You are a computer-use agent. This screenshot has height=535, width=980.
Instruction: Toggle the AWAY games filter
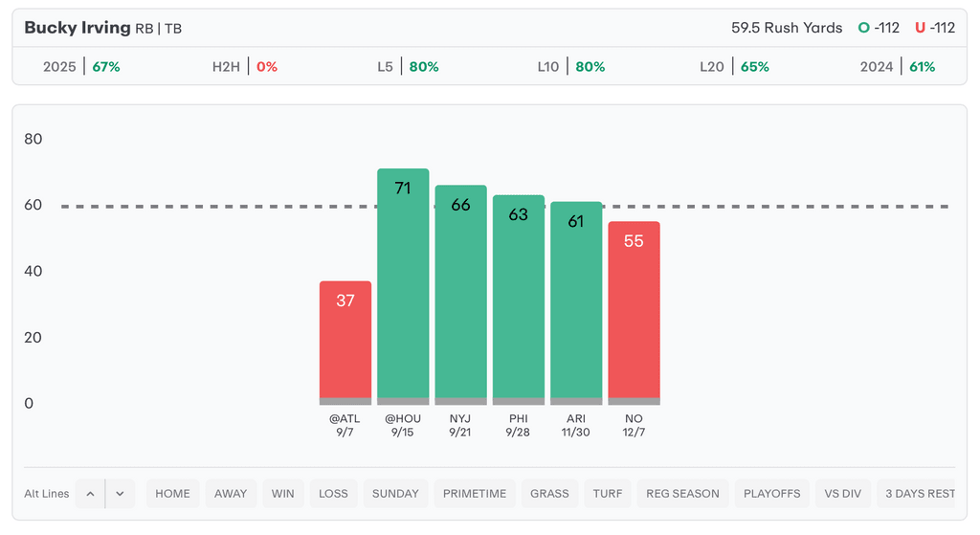point(231,494)
